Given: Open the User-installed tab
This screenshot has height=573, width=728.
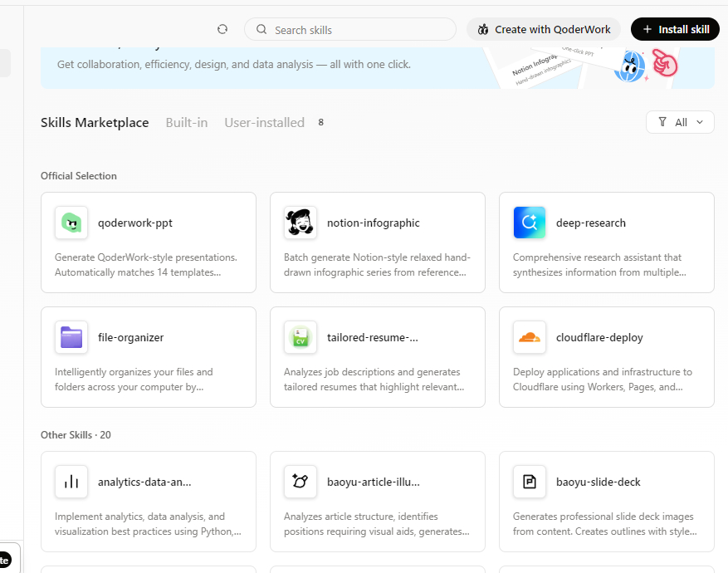Looking at the screenshot, I should pyautogui.click(x=264, y=122).
